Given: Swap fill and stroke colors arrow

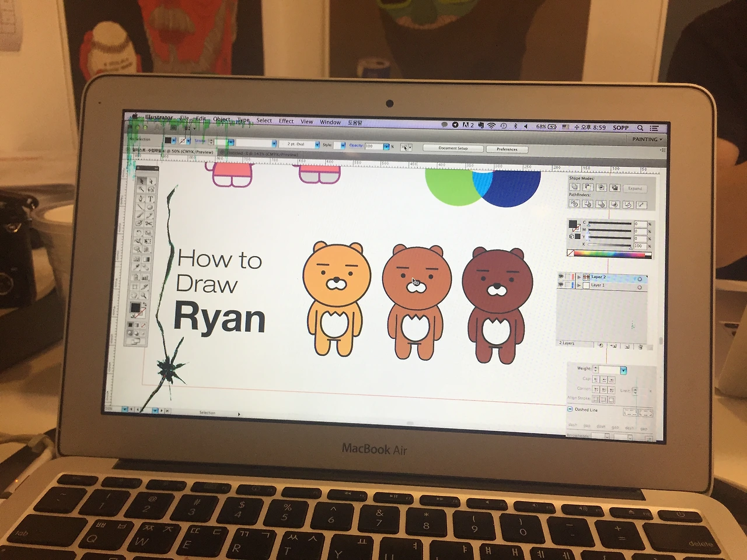Looking at the screenshot, I should point(144,304).
